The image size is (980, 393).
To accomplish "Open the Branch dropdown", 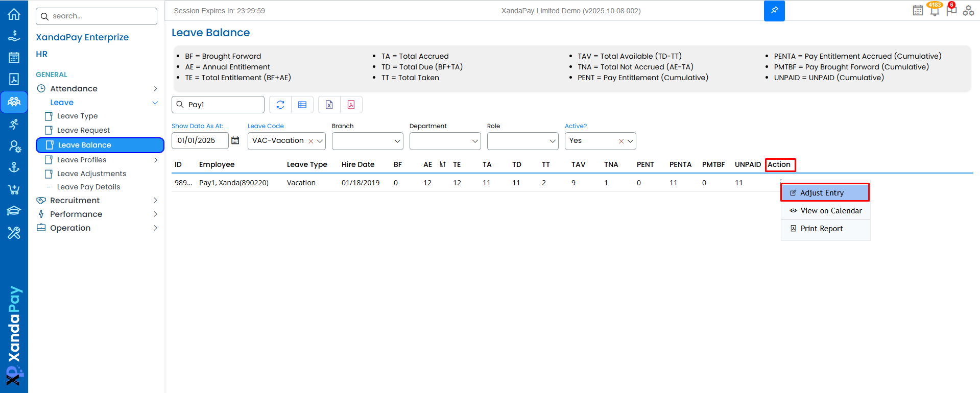I will pos(368,141).
